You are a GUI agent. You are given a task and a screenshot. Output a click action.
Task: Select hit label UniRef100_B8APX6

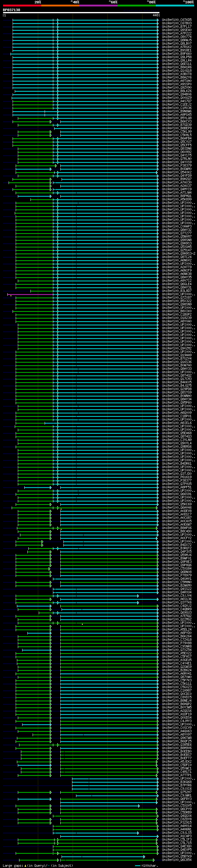click(x=177, y=528)
